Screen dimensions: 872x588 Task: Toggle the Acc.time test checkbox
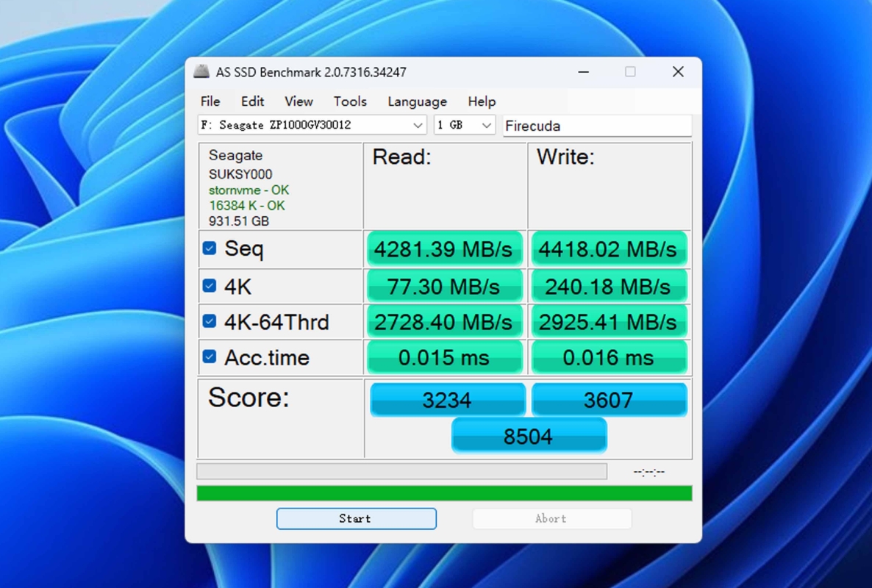pos(210,356)
